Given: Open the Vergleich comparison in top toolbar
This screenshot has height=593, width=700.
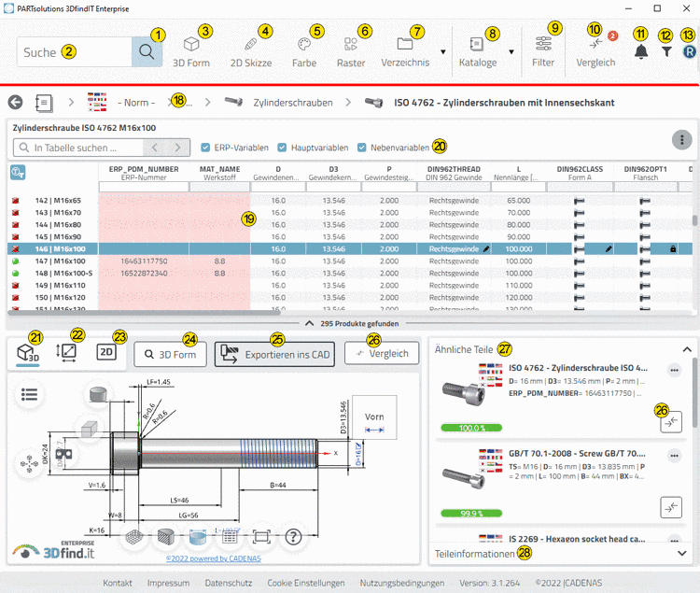Looking at the screenshot, I should click(x=595, y=51).
